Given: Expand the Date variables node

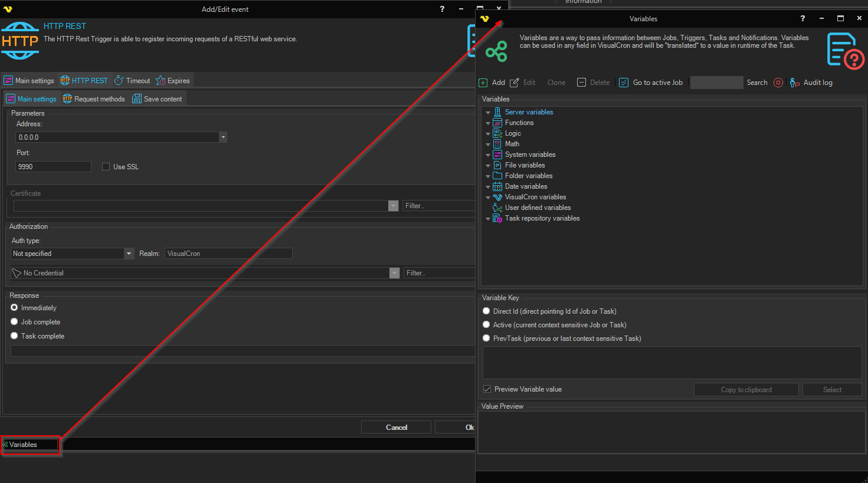Looking at the screenshot, I should 488,187.
